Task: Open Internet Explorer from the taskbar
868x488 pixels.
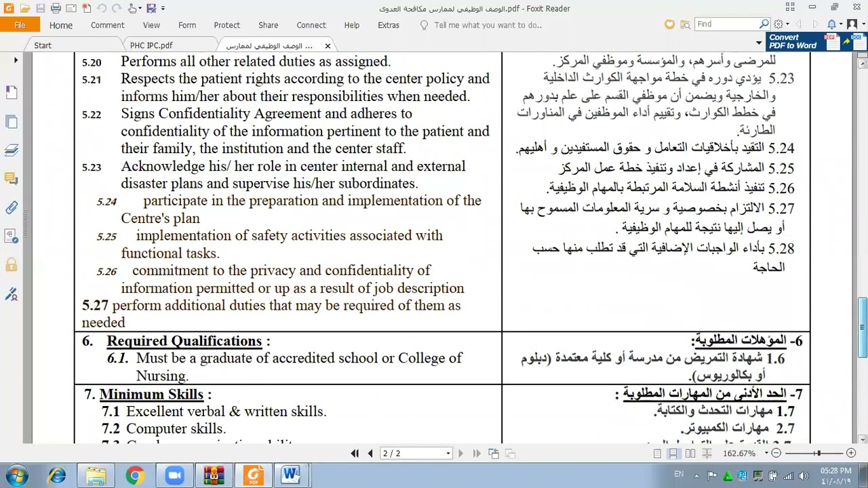Action: 57,475
